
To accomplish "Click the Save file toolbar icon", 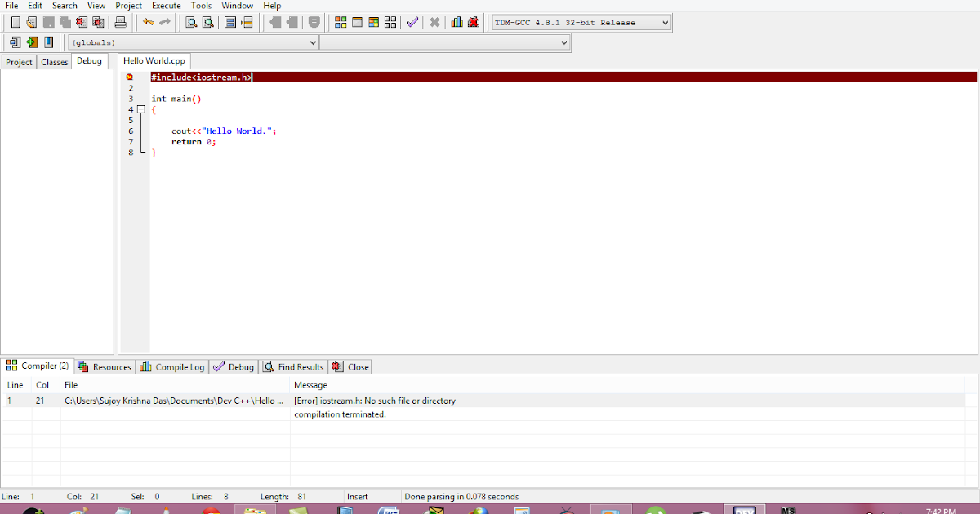I will coord(48,22).
